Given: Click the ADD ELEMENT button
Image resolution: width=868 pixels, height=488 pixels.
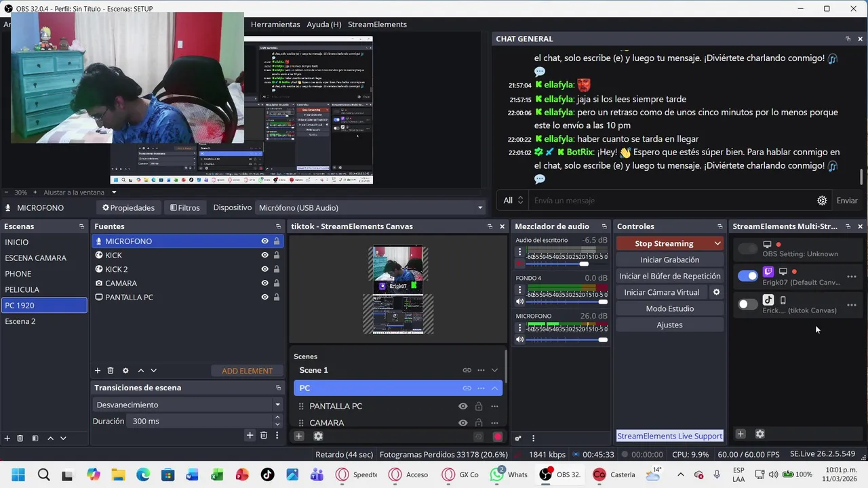Looking at the screenshot, I should [247, 371].
